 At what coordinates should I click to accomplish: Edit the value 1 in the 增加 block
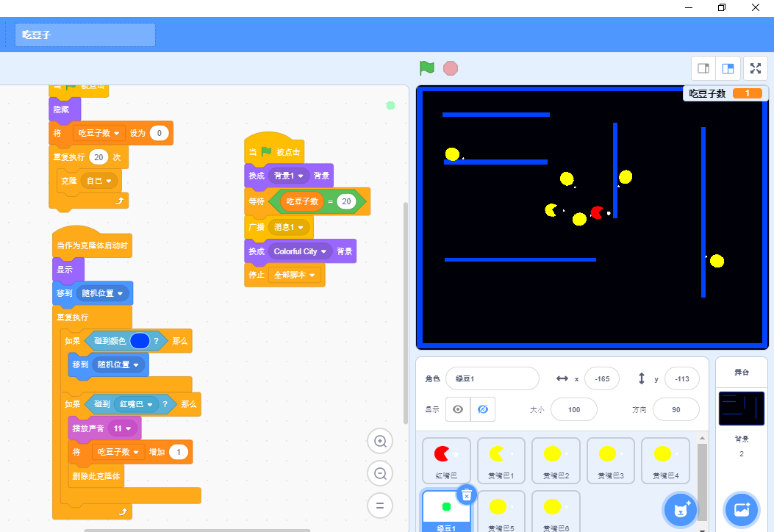tap(179, 452)
